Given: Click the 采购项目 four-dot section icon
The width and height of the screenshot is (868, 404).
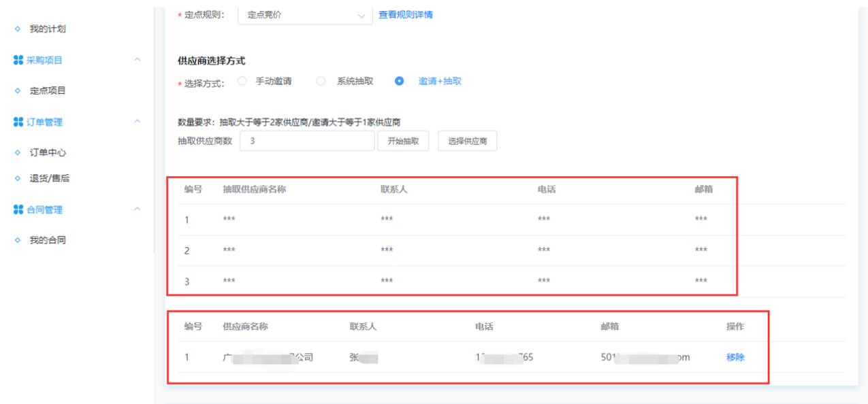Looking at the screenshot, I should pos(18,61).
